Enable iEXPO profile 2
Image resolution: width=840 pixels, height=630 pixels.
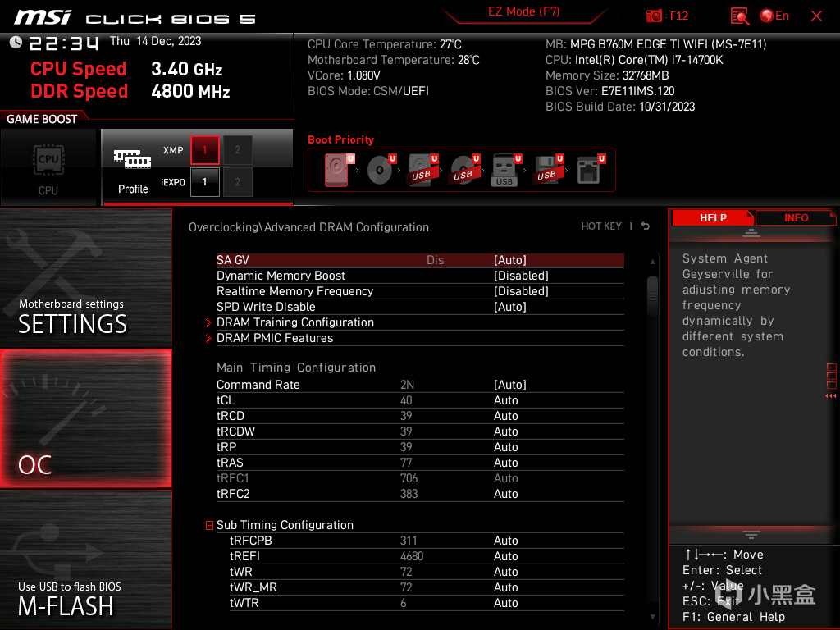237,182
